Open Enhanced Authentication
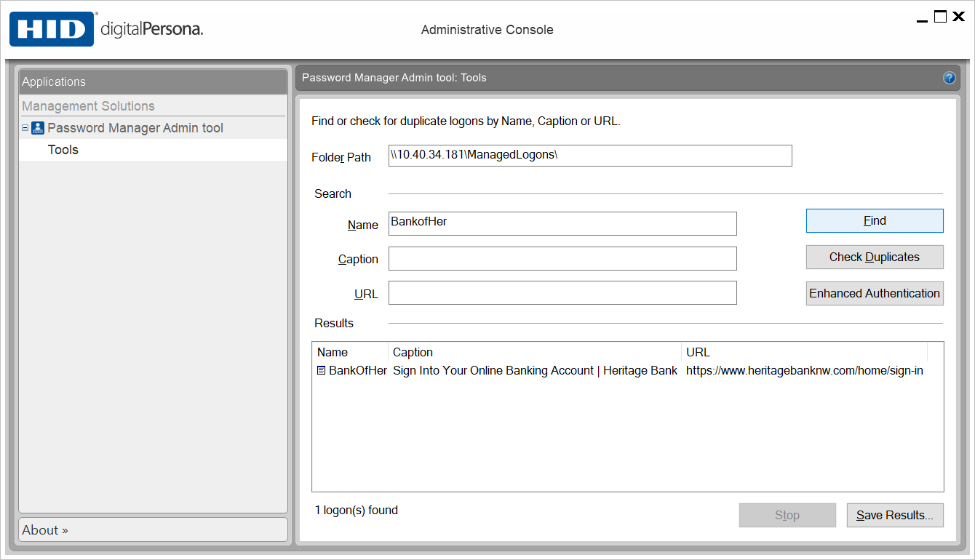Viewport: 975px width, 560px height. point(874,294)
